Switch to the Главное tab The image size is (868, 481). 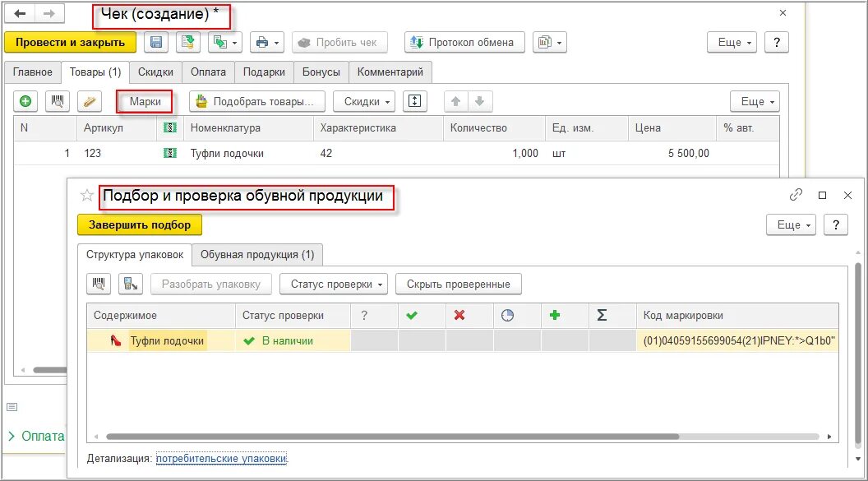(x=33, y=72)
